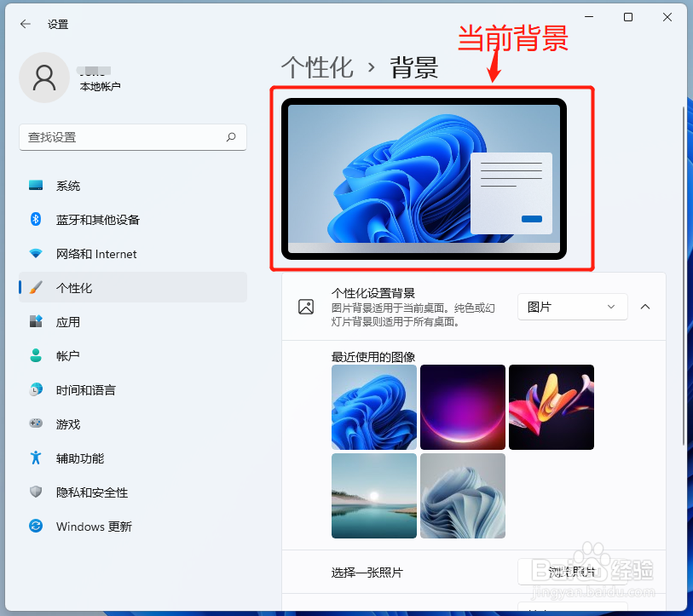
Task: Click the Windows 更新 sync icon
Action: (36, 526)
